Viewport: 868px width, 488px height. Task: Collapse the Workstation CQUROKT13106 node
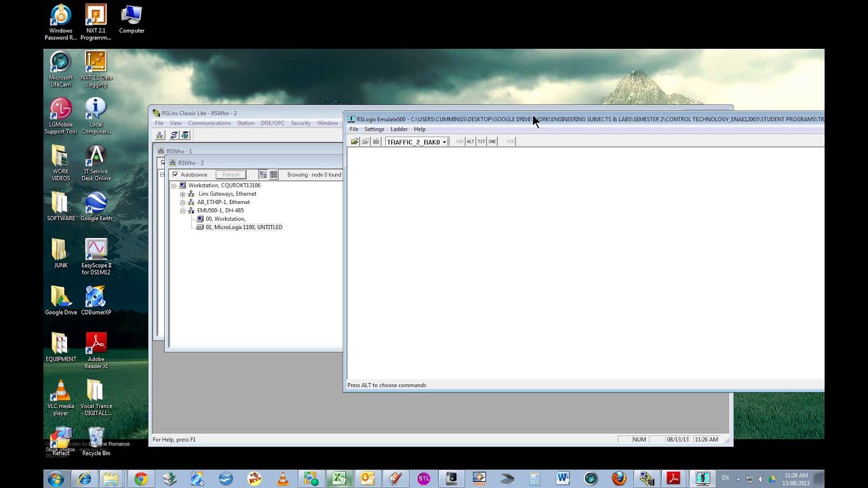tap(174, 186)
